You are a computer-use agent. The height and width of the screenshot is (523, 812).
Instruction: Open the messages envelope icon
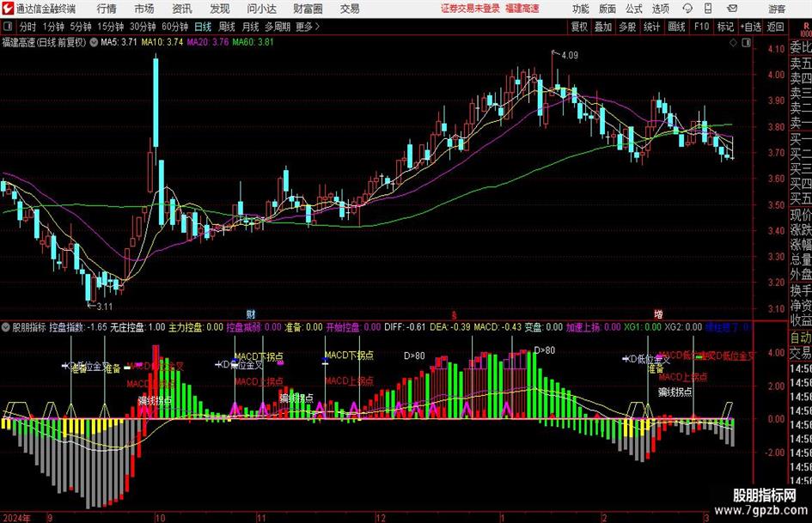[732, 9]
